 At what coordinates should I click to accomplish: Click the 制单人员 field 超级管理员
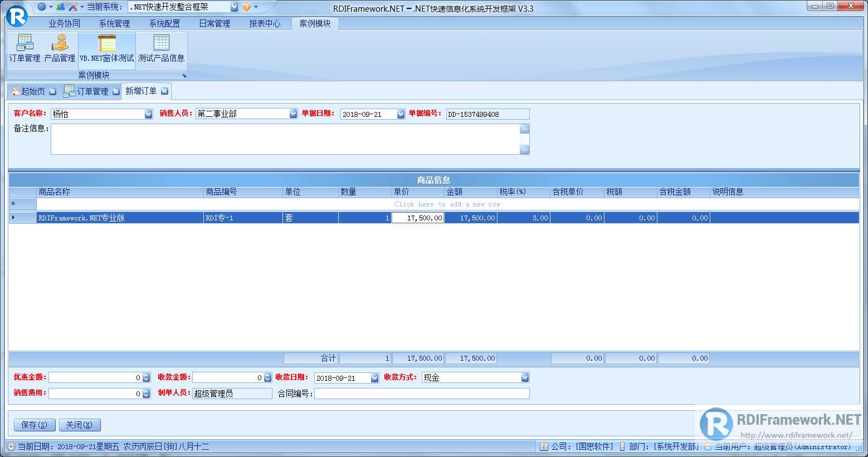pos(232,394)
